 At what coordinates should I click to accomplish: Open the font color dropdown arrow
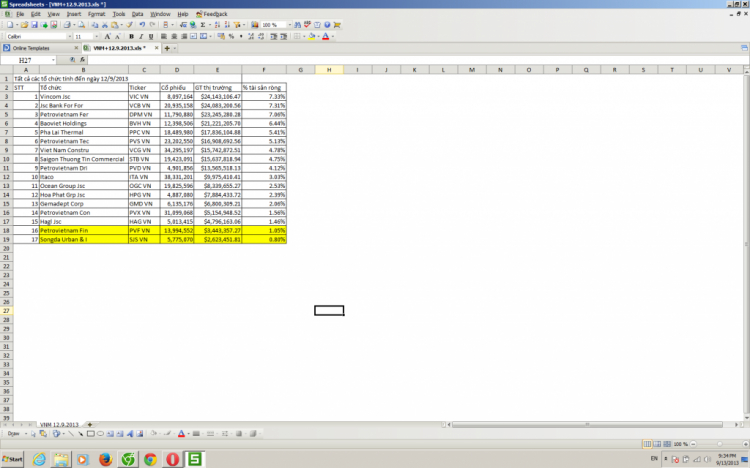[333, 36]
